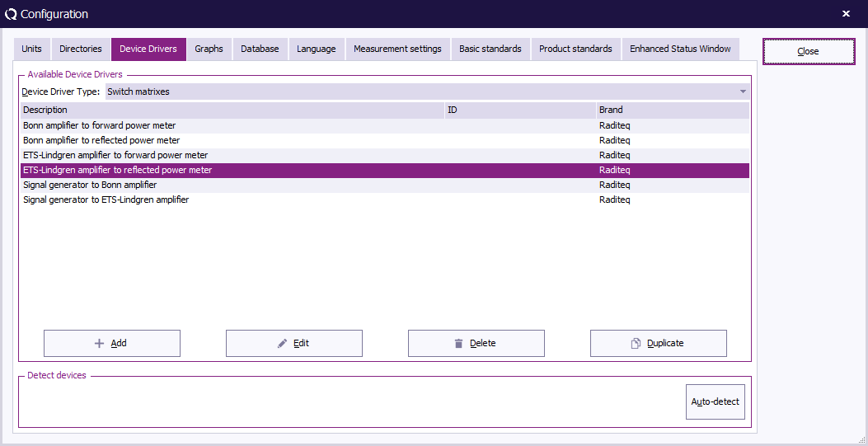Go to the Graphs tab

(209, 49)
